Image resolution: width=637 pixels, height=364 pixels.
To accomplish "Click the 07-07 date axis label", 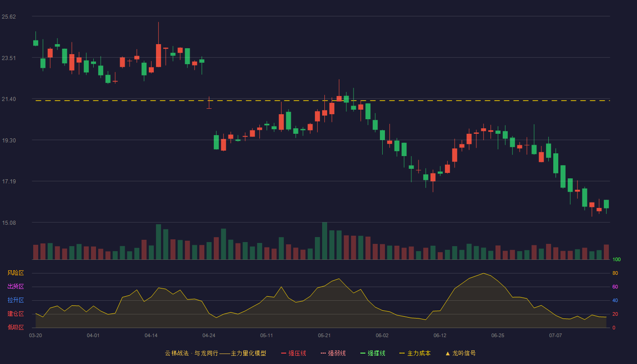I will pyautogui.click(x=556, y=335).
